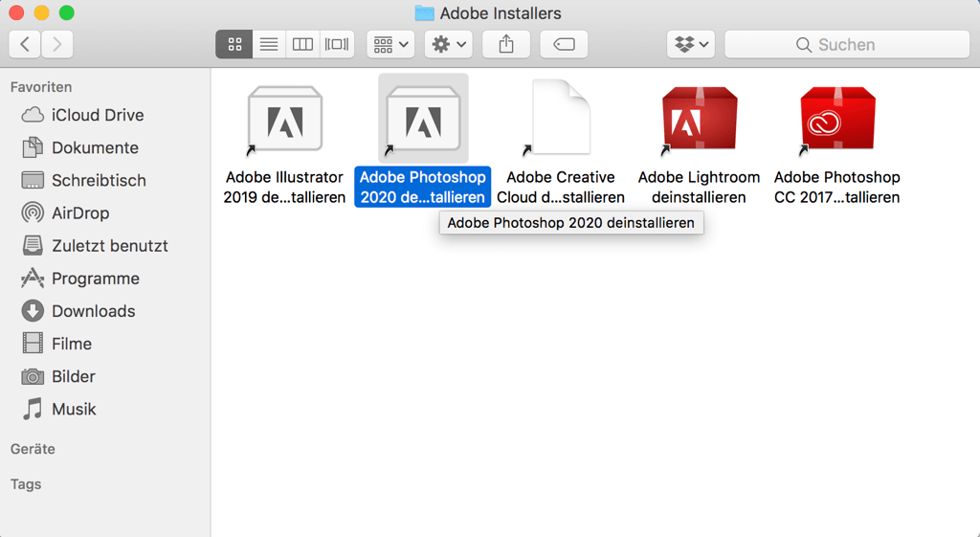Click the Zuletzt benutzt drawer icon
Image resolution: width=980 pixels, height=537 pixels.
33,246
